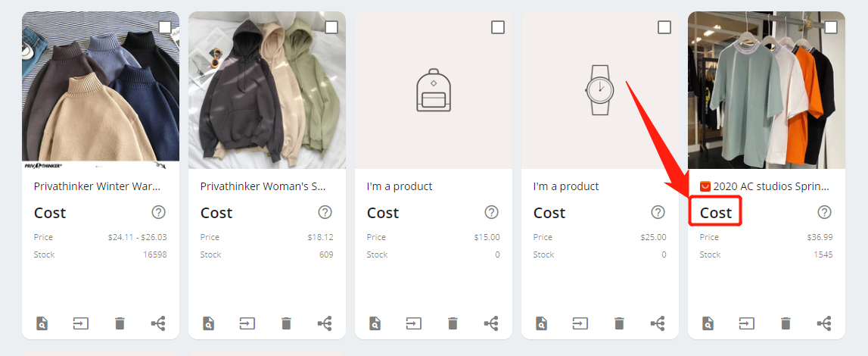
Task: Click stock value "609"
Action: pos(326,255)
